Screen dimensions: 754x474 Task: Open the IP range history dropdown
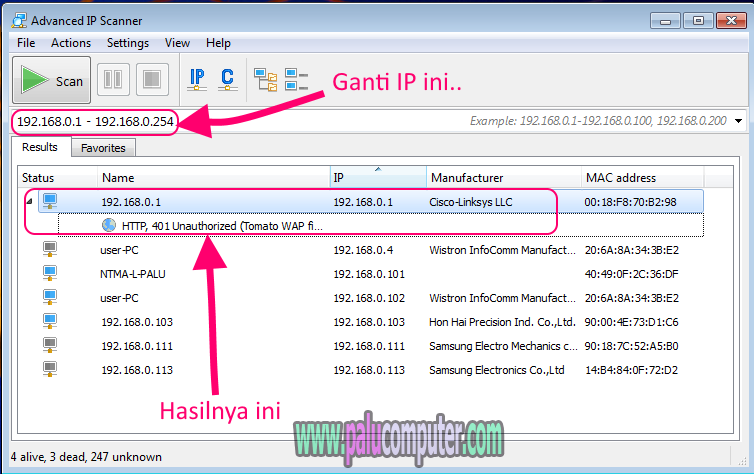pyautogui.click(x=738, y=121)
